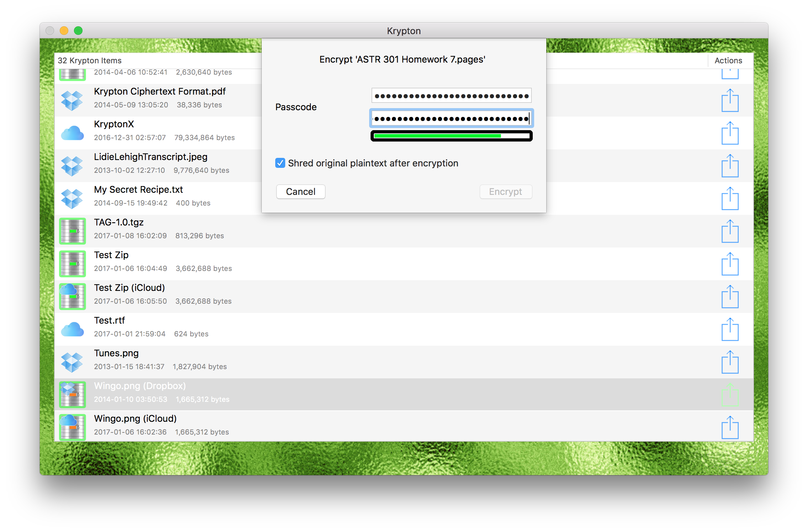Click the Actions column header
The width and height of the screenshot is (808, 532).
point(728,60)
